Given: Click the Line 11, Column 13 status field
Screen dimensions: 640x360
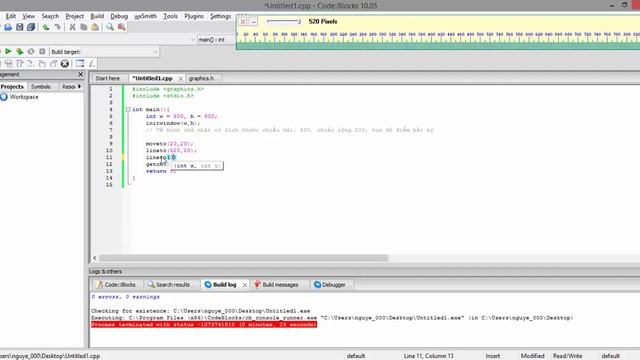Looking at the screenshot, I should pyautogui.click(x=428, y=356).
